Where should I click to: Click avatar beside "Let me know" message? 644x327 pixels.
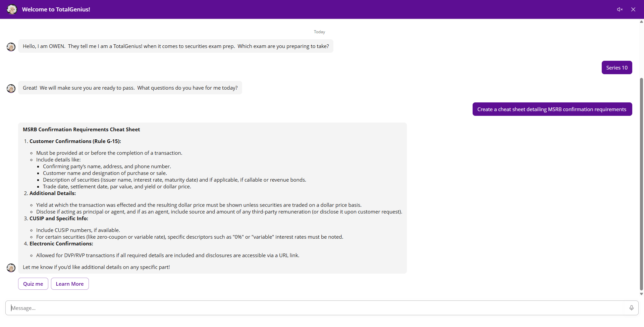coord(11,268)
